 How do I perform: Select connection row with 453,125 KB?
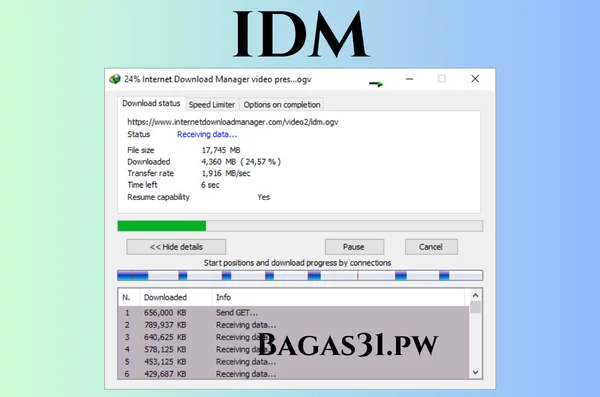coord(293,362)
